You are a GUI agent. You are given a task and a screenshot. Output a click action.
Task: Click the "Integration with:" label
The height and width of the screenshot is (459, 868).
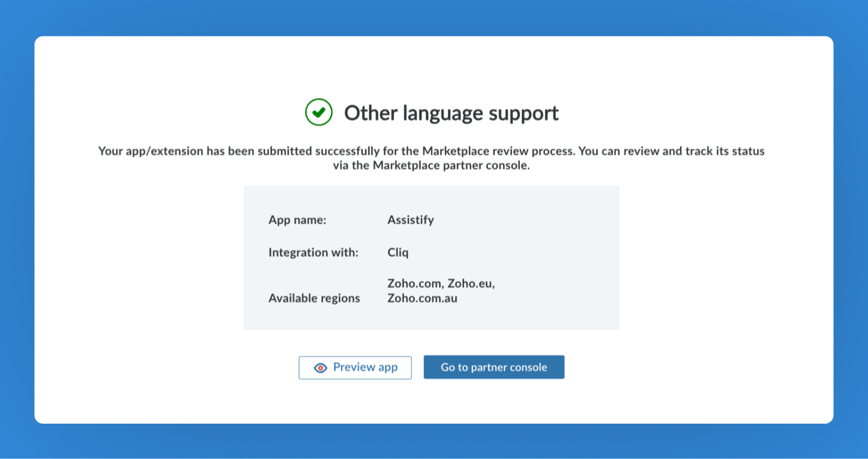[313, 253]
